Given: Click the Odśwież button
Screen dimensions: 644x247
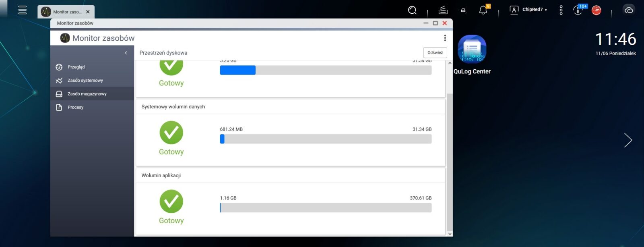Looking at the screenshot, I should (435, 53).
